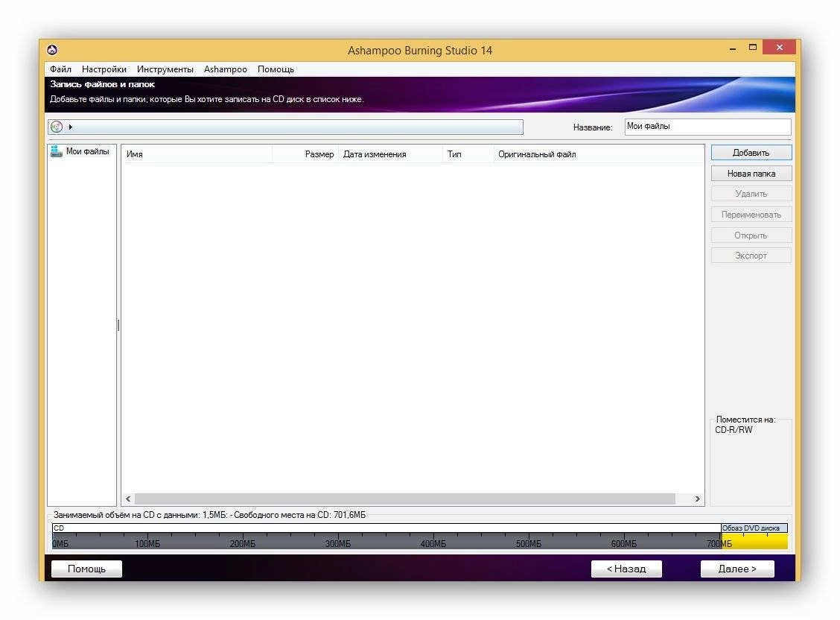
Task: Click the horizontal scrollbar thumb in file list
Action: [404, 499]
